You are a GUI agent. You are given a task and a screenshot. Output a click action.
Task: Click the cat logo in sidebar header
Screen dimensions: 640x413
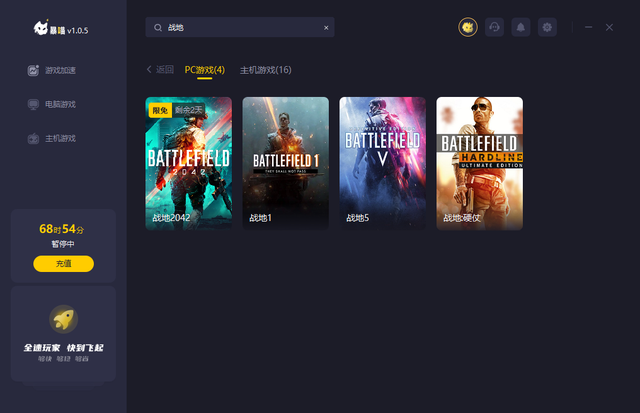pyautogui.click(x=41, y=28)
